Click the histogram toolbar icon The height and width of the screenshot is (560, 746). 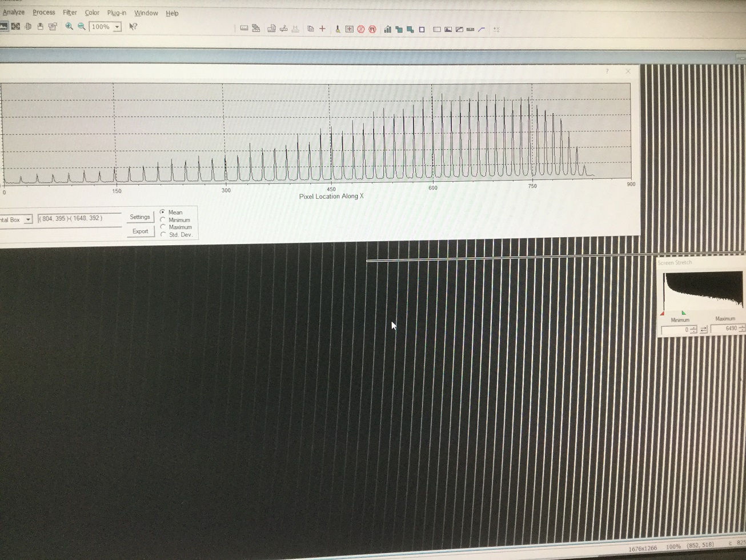coord(388,29)
